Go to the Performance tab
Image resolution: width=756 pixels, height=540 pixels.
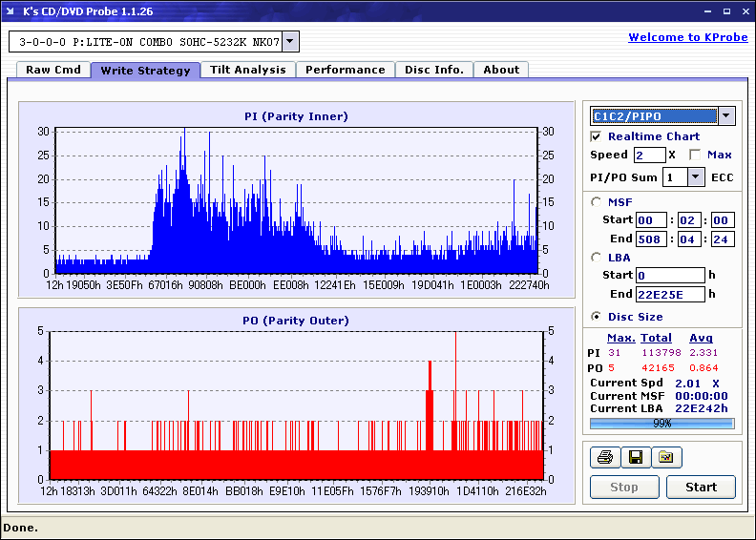[345, 70]
